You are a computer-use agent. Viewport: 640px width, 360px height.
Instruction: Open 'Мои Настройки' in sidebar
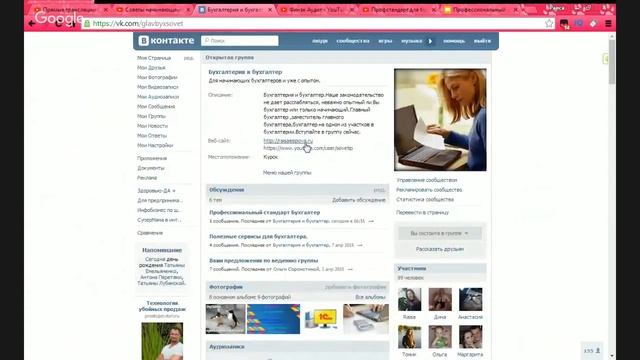coord(155,145)
